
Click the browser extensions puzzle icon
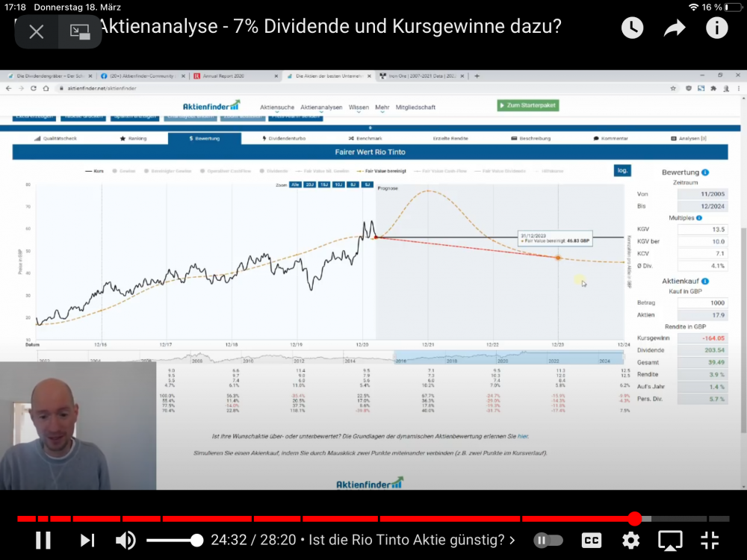(x=713, y=88)
